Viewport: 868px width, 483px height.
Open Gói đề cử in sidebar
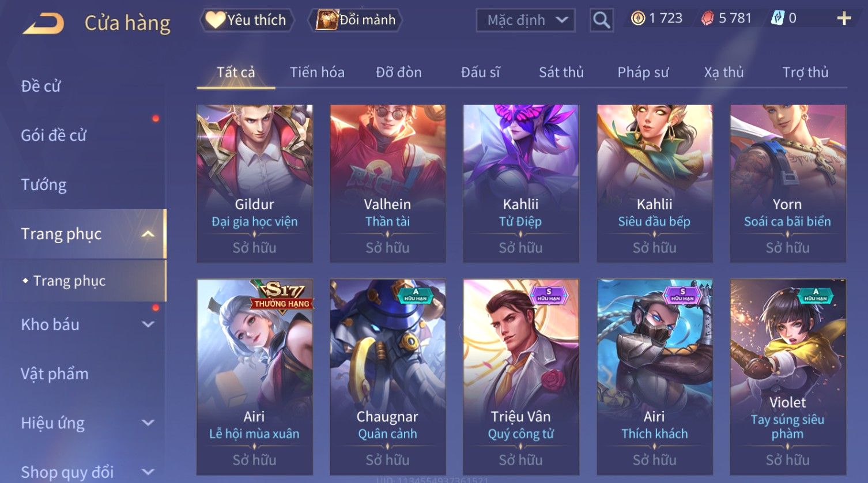click(x=54, y=135)
